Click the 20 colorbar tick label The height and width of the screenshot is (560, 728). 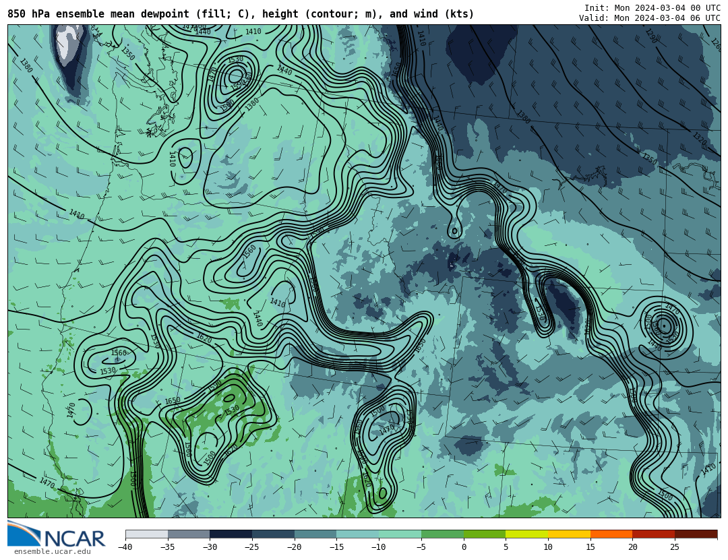[632, 547]
